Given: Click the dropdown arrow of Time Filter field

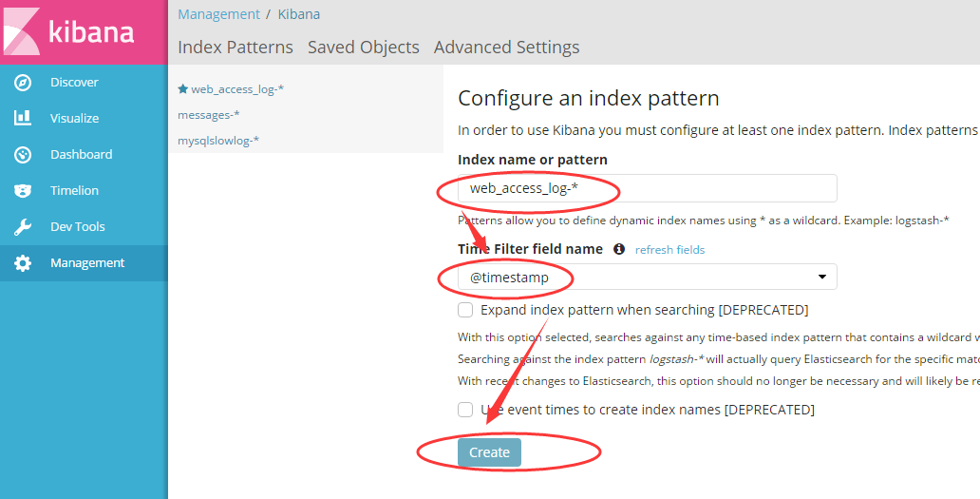Looking at the screenshot, I should click(x=822, y=277).
